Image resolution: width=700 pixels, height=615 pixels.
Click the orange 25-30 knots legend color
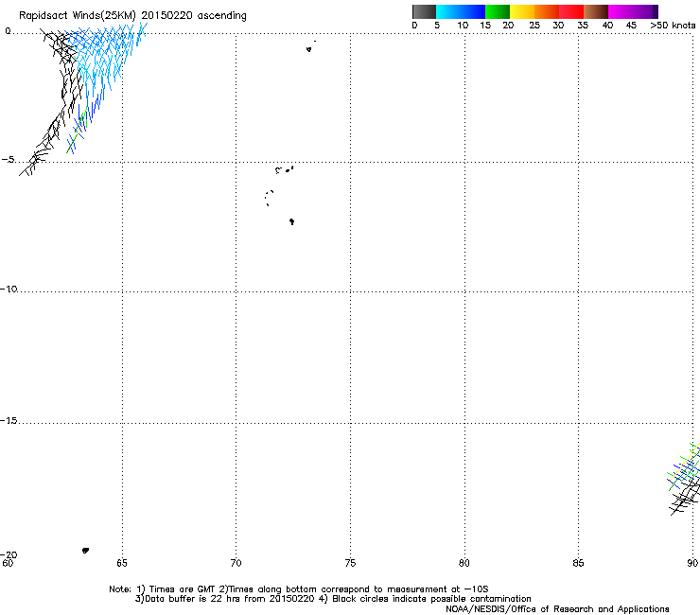(547, 11)
